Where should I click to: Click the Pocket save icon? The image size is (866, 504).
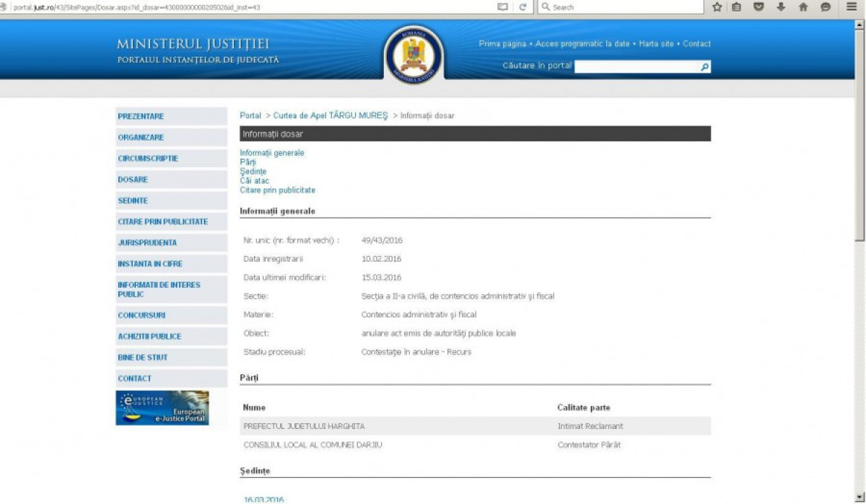coord(758,7)
